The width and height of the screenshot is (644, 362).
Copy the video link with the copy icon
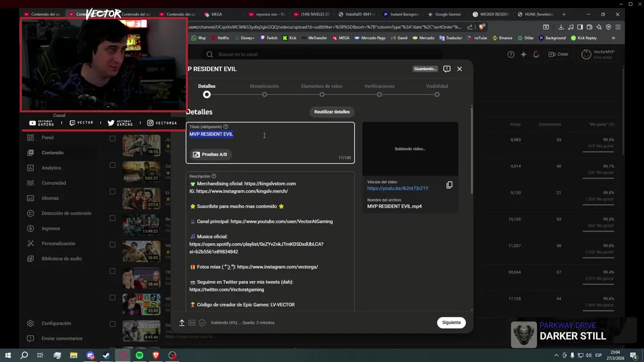click(x=449, y=185)
